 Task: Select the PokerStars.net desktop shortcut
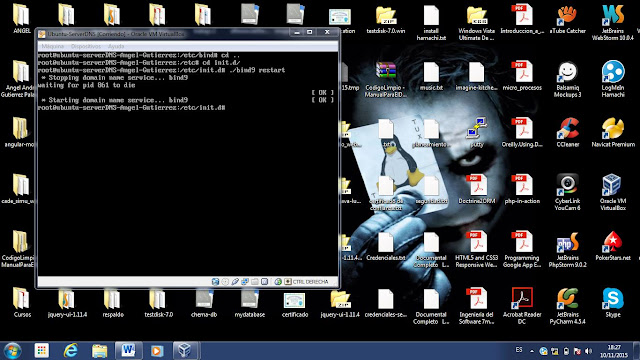coord(613,246)
